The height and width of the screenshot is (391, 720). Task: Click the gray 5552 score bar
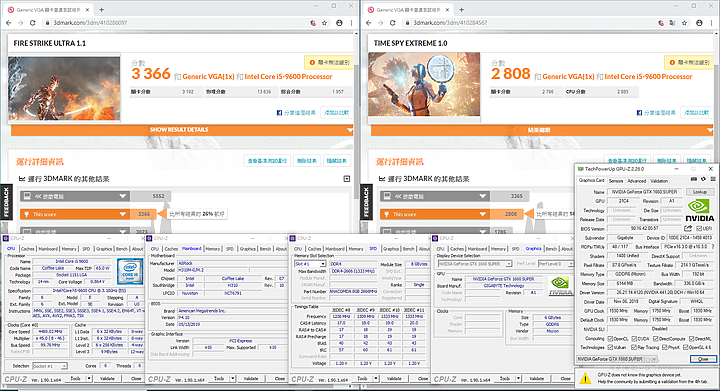pyautogui.click(x=151, y=196)
